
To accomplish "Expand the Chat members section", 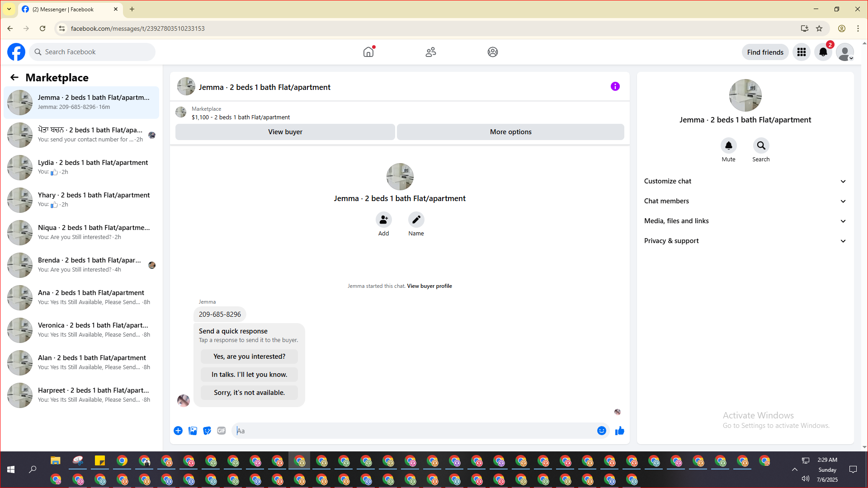I will [745, 201].
